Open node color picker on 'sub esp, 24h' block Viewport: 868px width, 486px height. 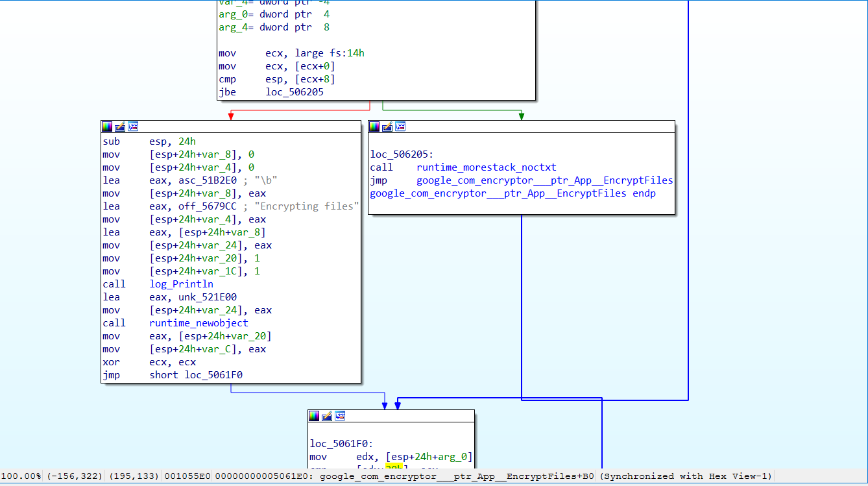(x=107, y=127)
